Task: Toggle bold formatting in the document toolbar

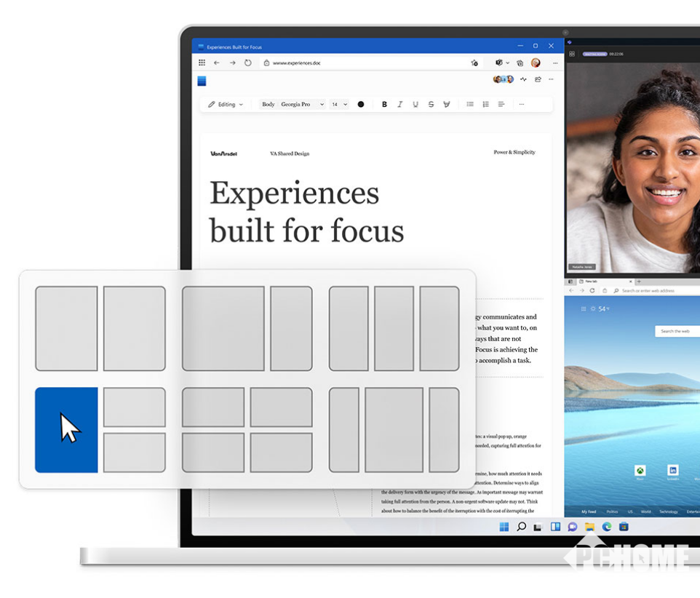Action: coord(384,105)
